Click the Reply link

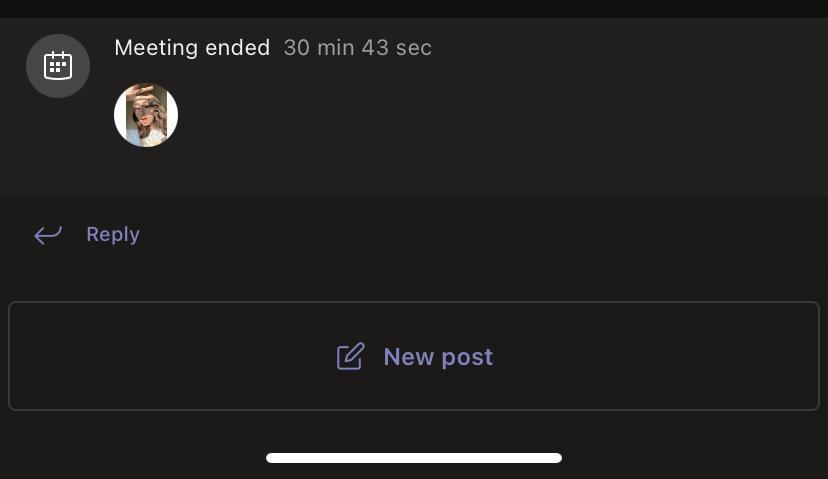(112, 235)
